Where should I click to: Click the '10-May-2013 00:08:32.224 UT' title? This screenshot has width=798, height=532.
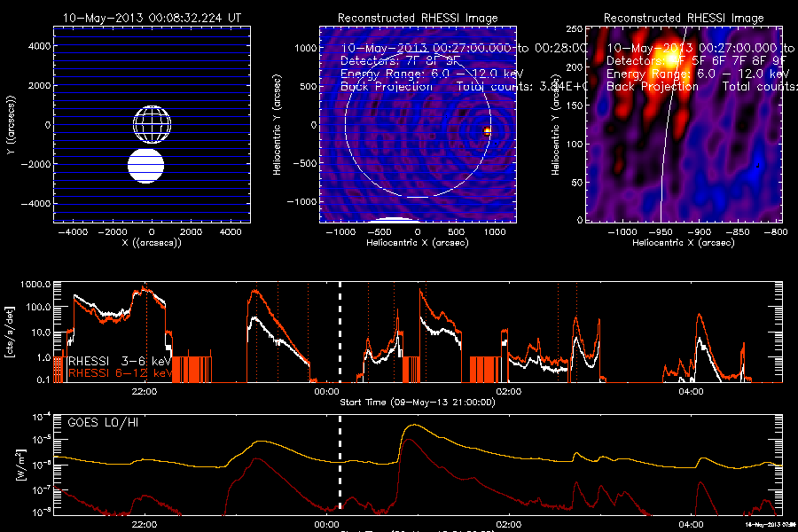(x=152, y=18)
